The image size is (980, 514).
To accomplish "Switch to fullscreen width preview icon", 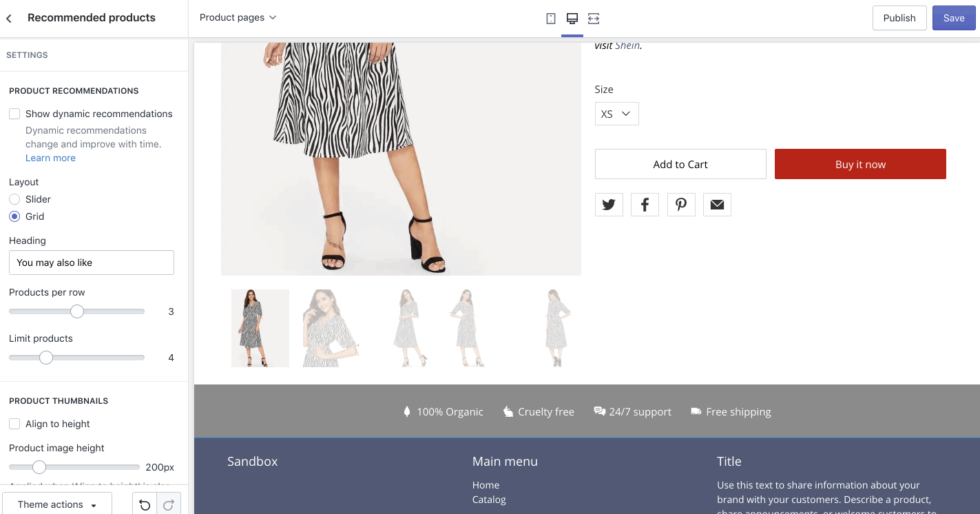I will tap(594, 19).
